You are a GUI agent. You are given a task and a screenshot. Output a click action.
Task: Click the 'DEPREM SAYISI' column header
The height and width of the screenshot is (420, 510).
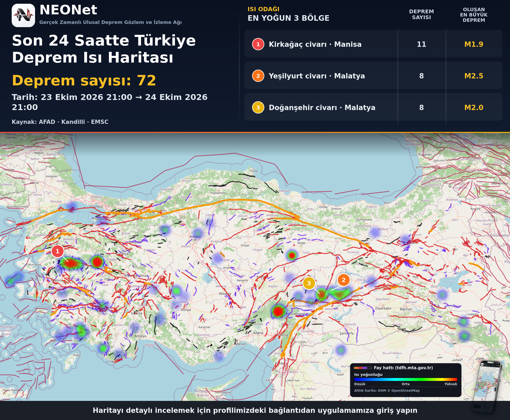coord(421,14)
